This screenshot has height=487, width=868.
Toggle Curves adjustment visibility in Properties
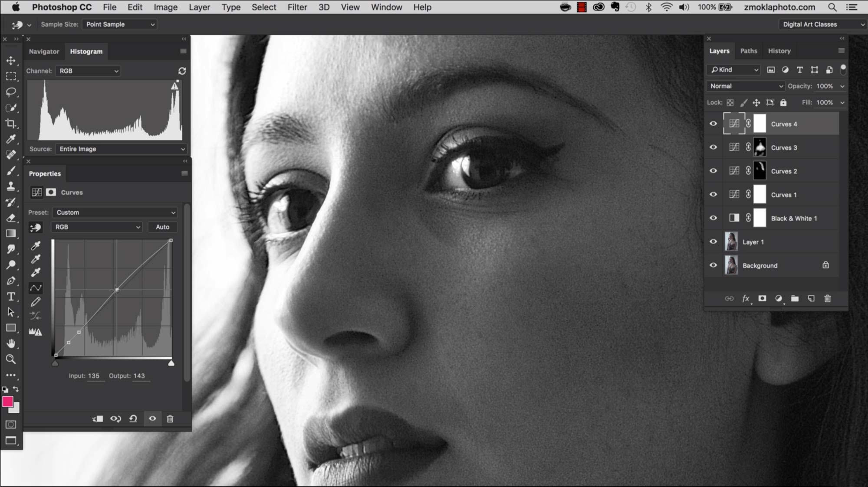(x=152, y=418)
